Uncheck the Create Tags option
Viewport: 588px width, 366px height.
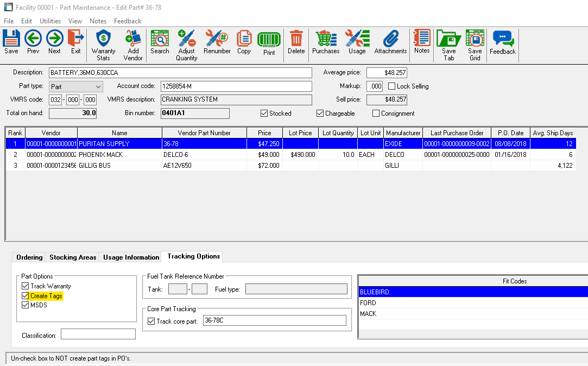(x=25, y=296)
